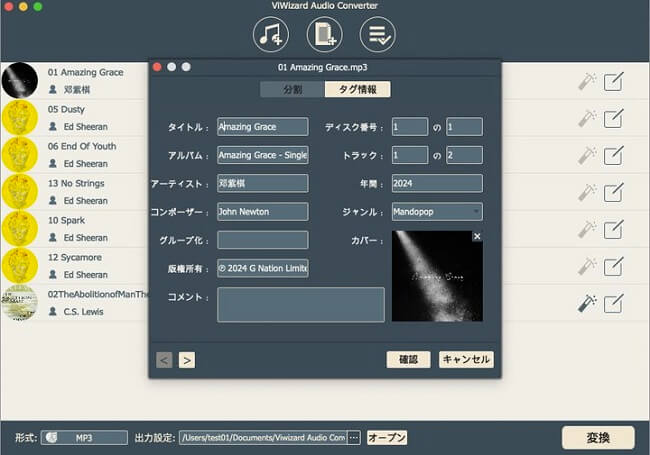The width and height of the screenshot is (650, 455).
Task: Click the cover artwork image
Action: coord(437,276)
